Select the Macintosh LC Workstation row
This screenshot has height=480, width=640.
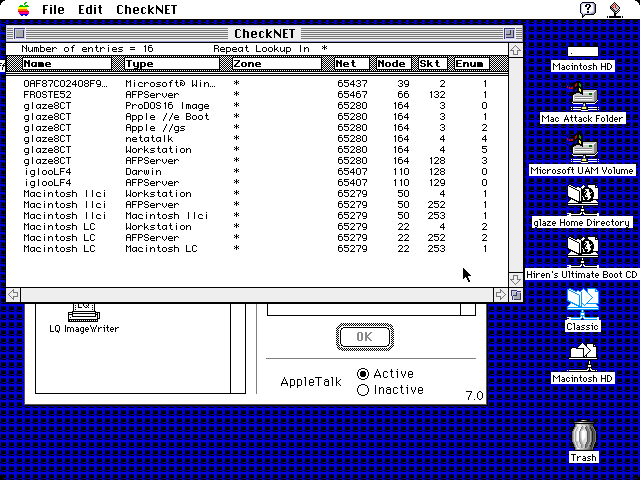[256, 227]
